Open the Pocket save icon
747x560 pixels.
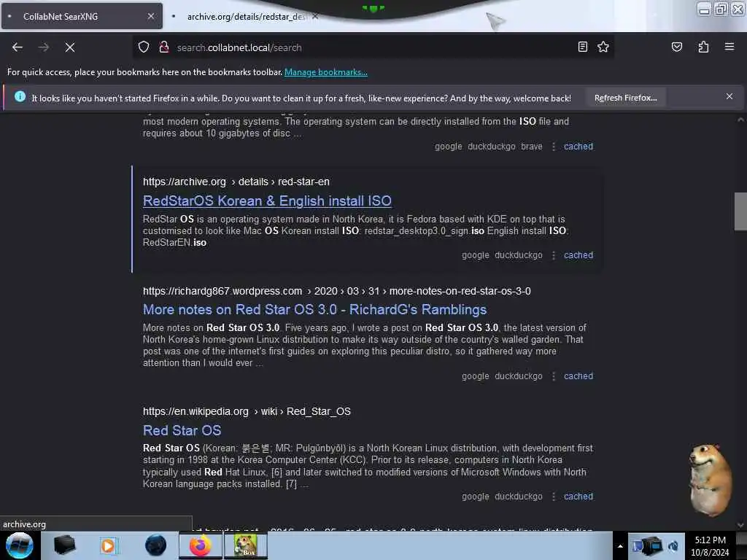[x=676, y=47]
